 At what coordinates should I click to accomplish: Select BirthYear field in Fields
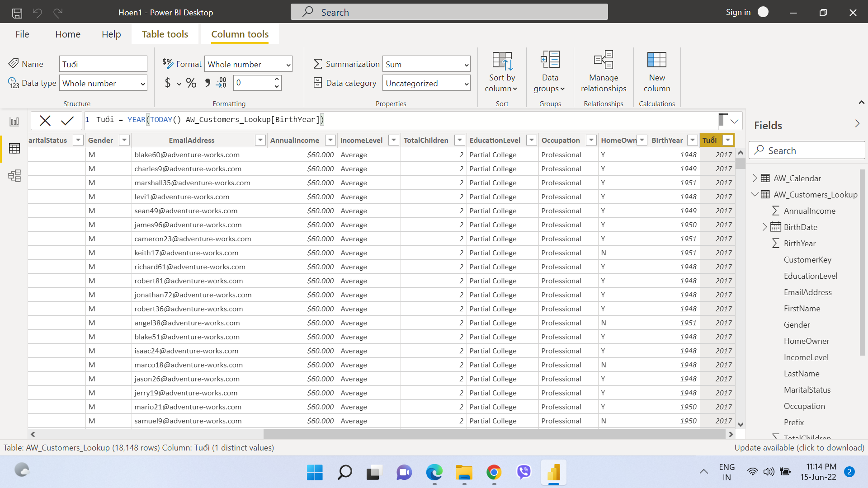click(799, 243)
